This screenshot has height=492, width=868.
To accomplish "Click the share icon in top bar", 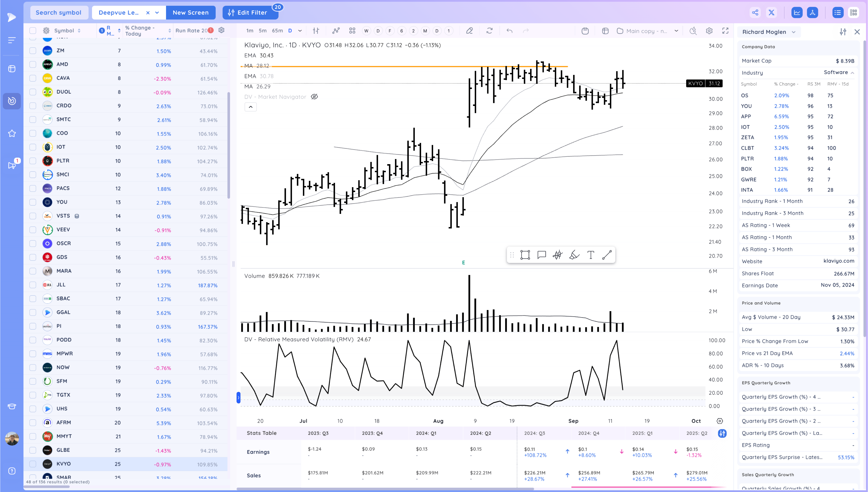I will [755, 13].
